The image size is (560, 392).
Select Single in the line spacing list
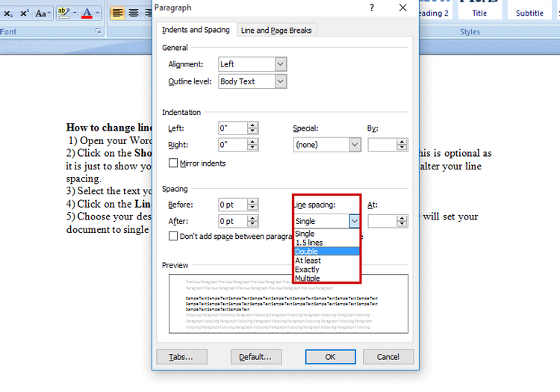[x=326, y=234]
